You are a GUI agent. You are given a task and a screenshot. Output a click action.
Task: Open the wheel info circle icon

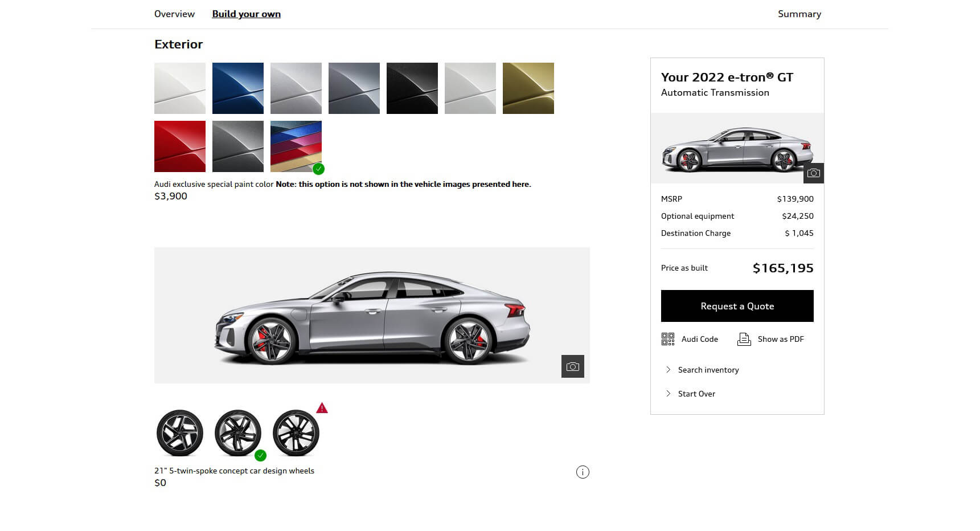coord(583,472)
